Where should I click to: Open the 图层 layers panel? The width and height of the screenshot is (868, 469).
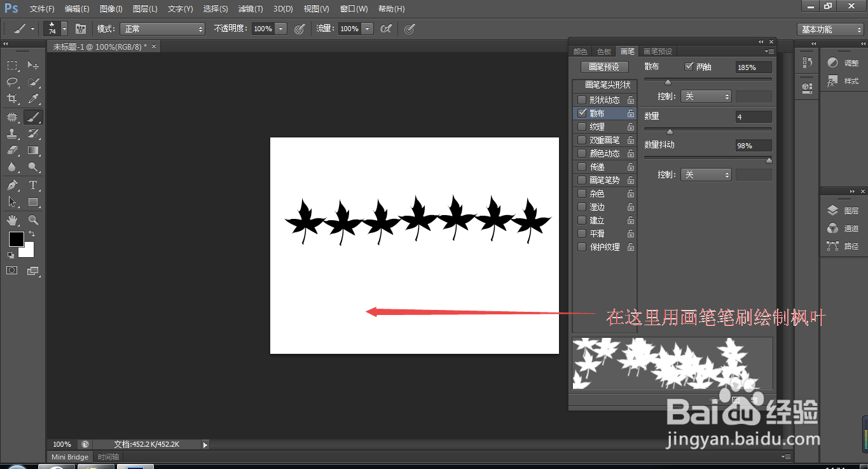pyautogui.click(x=843, y=211)
